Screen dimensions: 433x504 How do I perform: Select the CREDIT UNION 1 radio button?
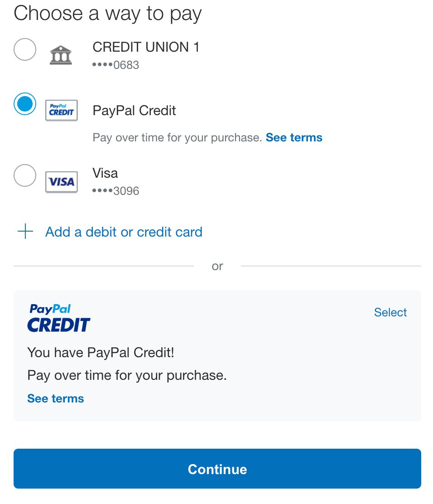click(x=25, y=49)
